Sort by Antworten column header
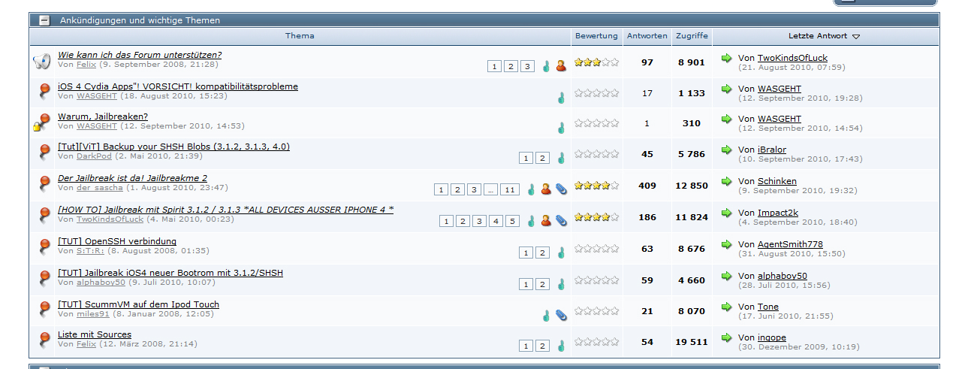This screenshot has height=369, width=980. [x=647, y=36]
